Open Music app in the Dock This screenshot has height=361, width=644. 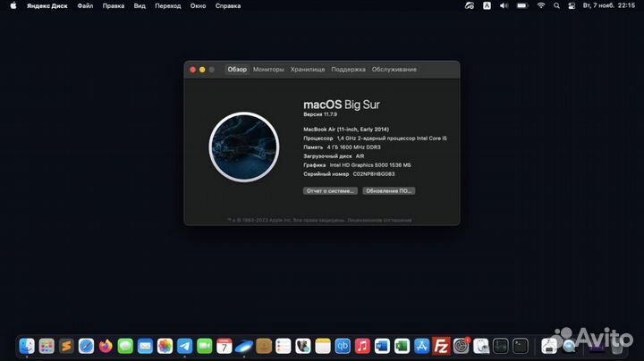pos(362,346)
